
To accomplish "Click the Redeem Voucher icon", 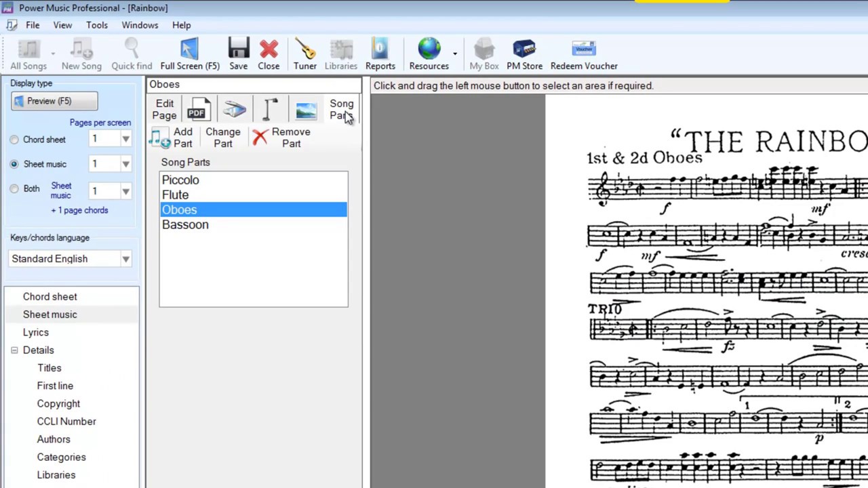I will 584,54.
